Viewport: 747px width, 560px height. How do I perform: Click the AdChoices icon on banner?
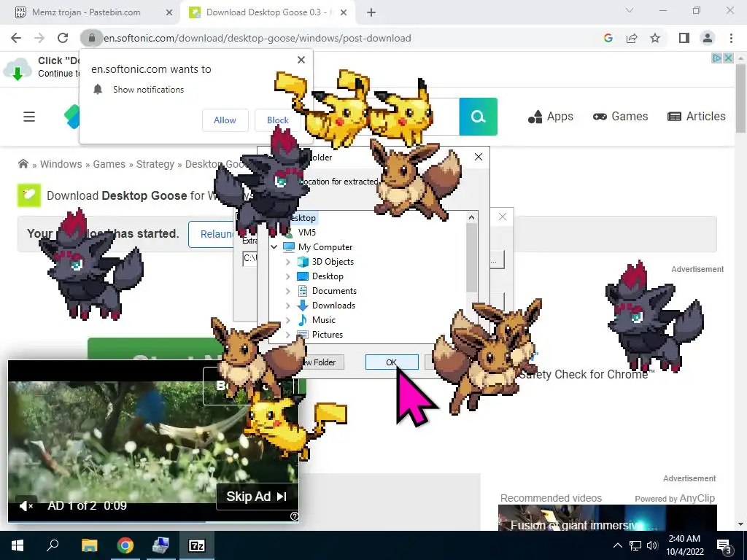tap(716, 58)
